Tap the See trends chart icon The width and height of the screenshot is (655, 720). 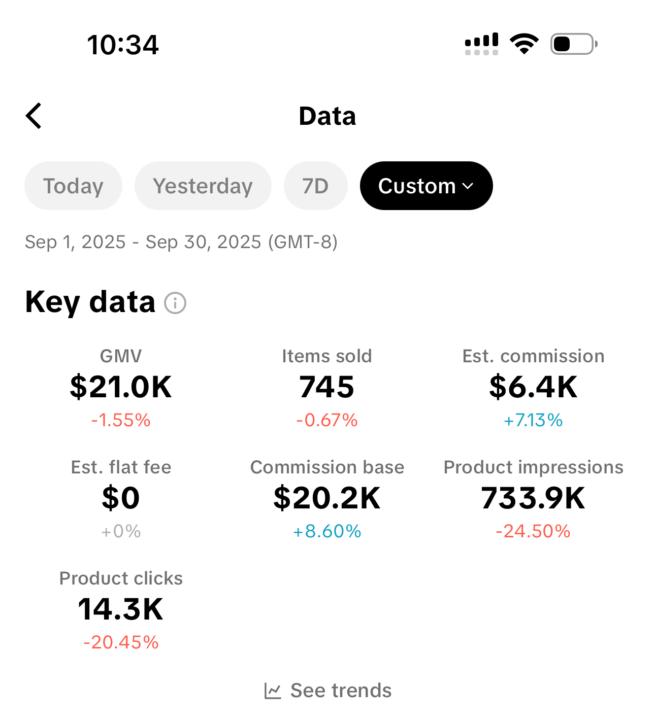point(273,691)
